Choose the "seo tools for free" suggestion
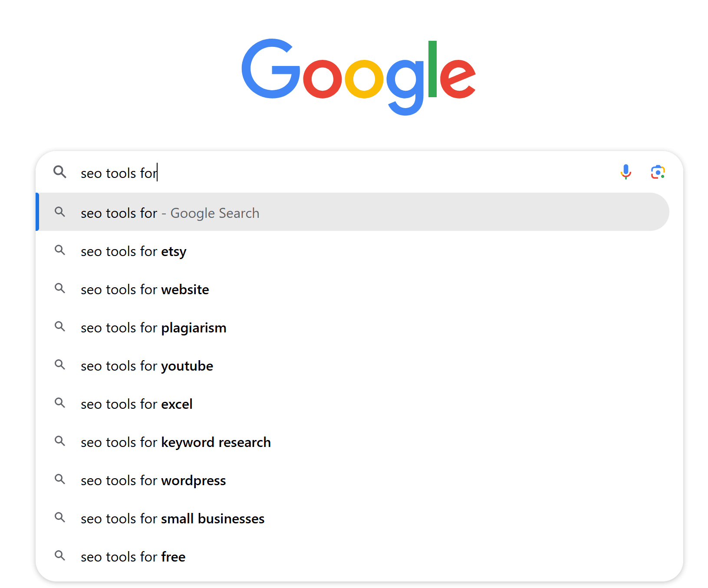 [352, 556]
